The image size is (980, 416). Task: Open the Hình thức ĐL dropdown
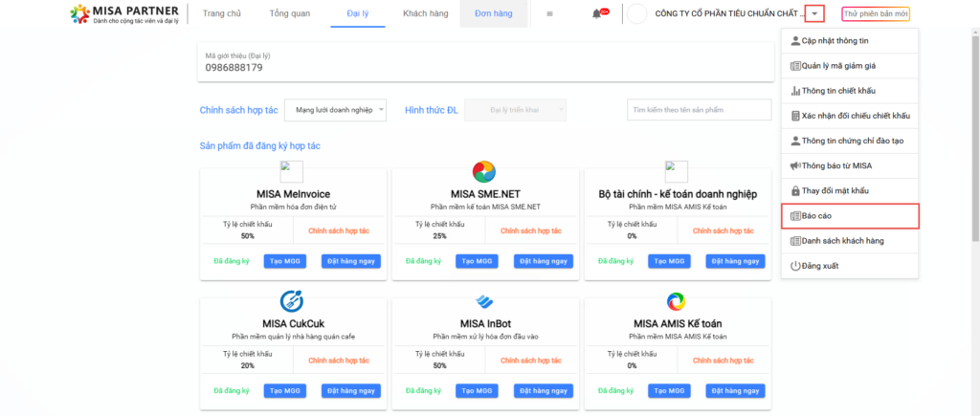pos(516,110)
